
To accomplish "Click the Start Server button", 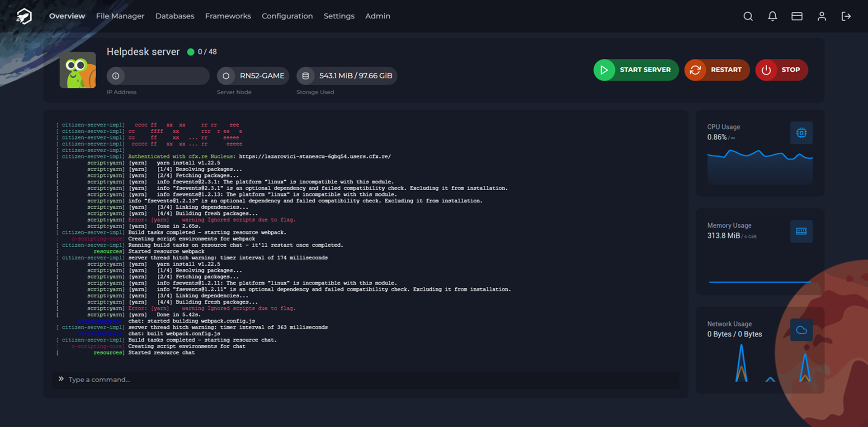I will point(636,70).
